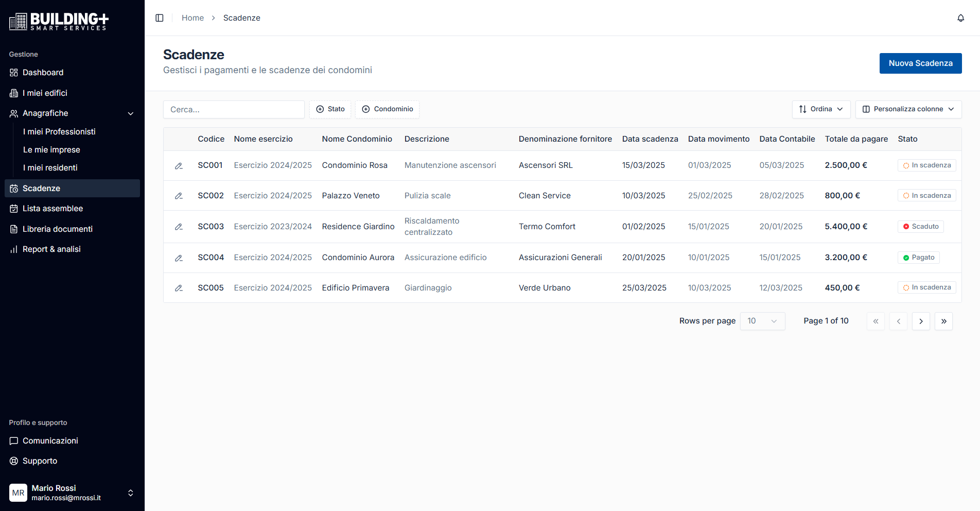Edit the SC003 Residence Giardino entry
The width and height of the screenshot is (980, 511).
(179, 227)
